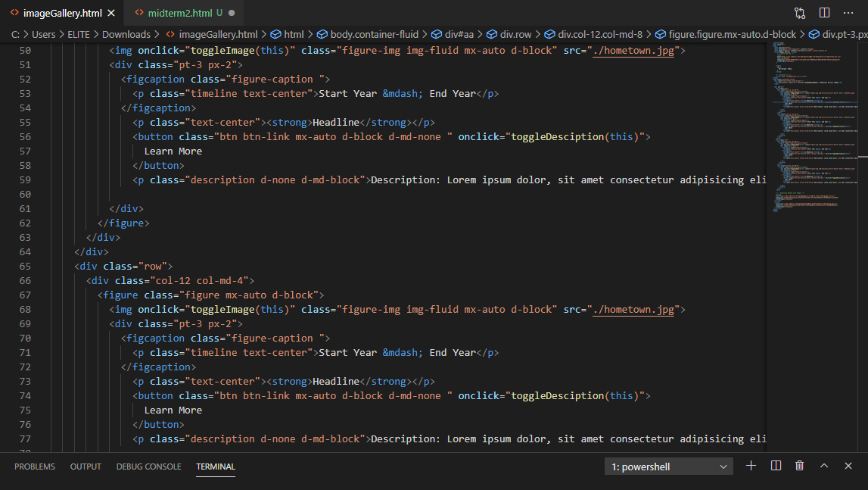
Task: Click the code minimap overview
Action: click(814, 127)
